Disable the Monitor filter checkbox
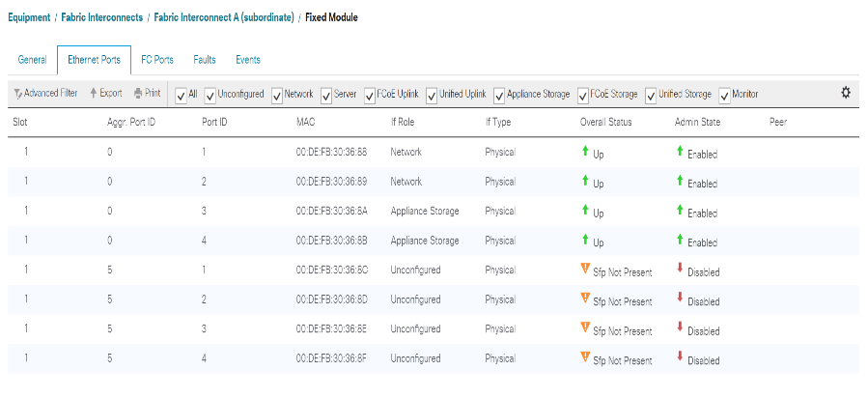The width and height of the screenshot is (868, 399). click(x=724, y=95)
